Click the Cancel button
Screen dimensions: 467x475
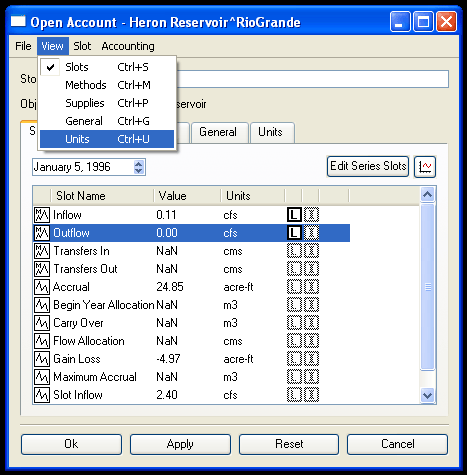[x=398, y=444]
